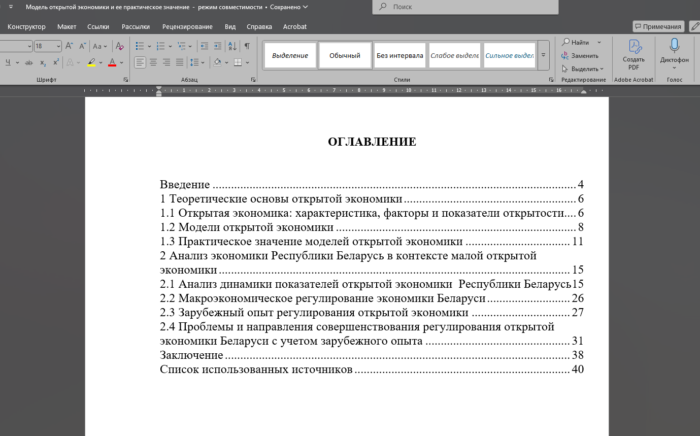Apply the red font color
This screenshot has width=700, height=436.
[x=112, y=62]
